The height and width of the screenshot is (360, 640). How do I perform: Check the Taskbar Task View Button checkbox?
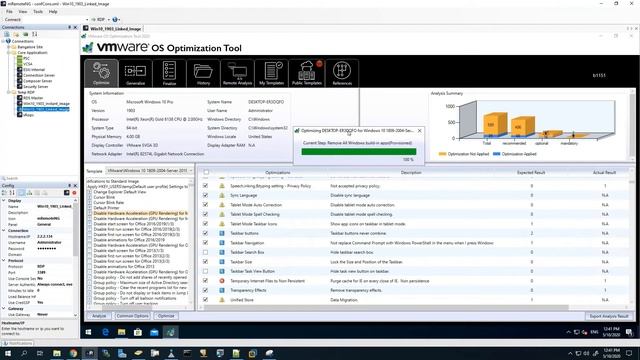click(x=206, y=271)
